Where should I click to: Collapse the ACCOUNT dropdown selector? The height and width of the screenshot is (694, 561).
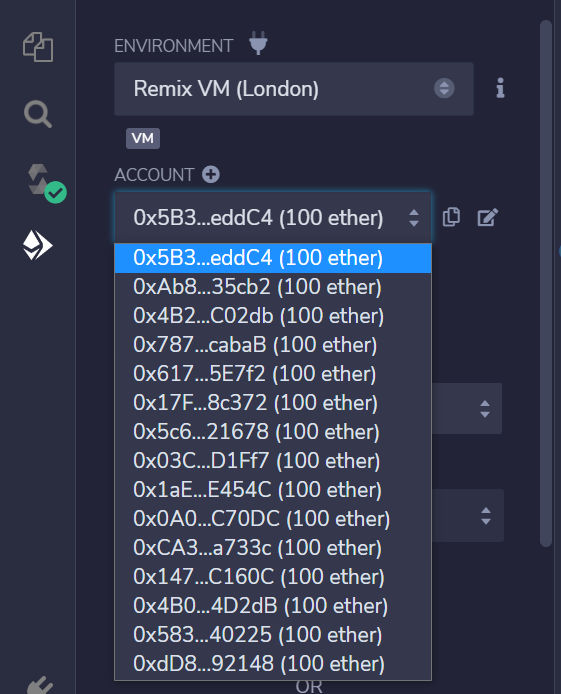click(x=273, y=217)
